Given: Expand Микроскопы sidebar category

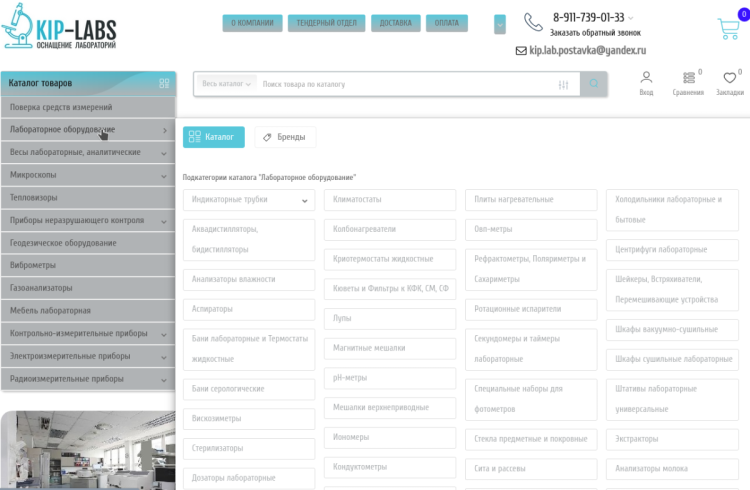Looking at the screenshot, I should 164,175.
